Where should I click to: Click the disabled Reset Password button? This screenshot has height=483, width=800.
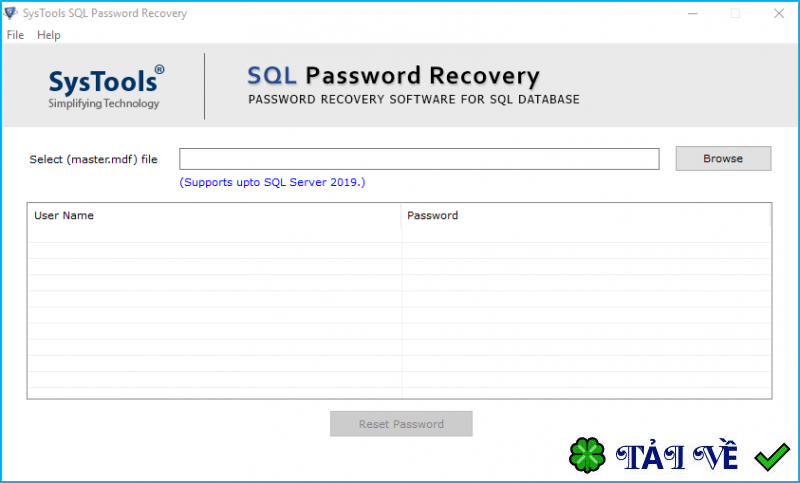(x=401, y=424)
